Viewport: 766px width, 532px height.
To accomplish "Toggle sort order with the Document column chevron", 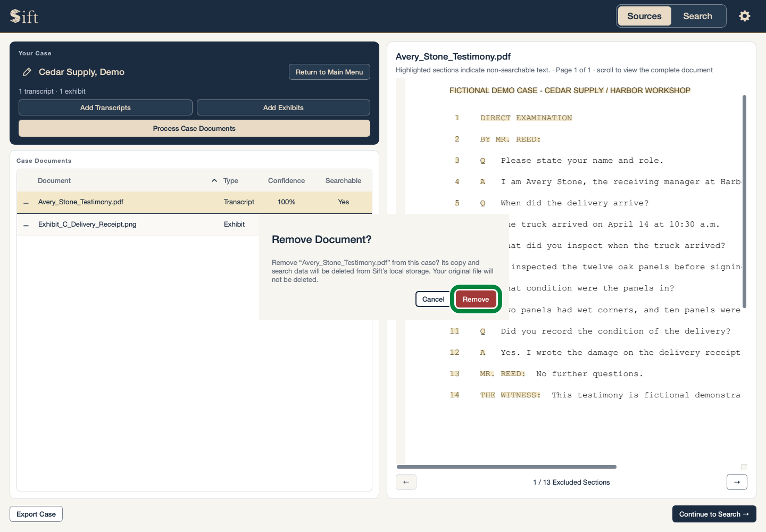I will 214,180.
